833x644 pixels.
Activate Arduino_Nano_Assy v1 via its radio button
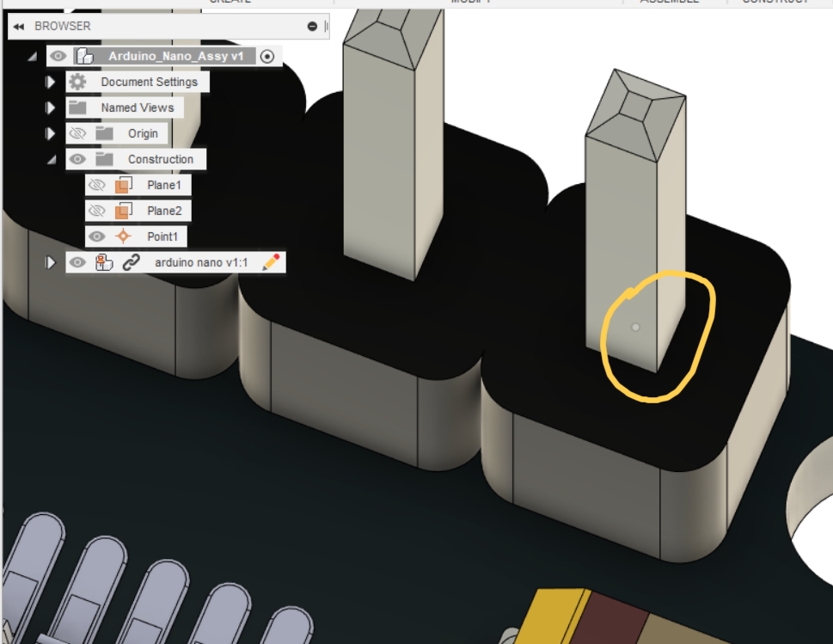[266, 56]
